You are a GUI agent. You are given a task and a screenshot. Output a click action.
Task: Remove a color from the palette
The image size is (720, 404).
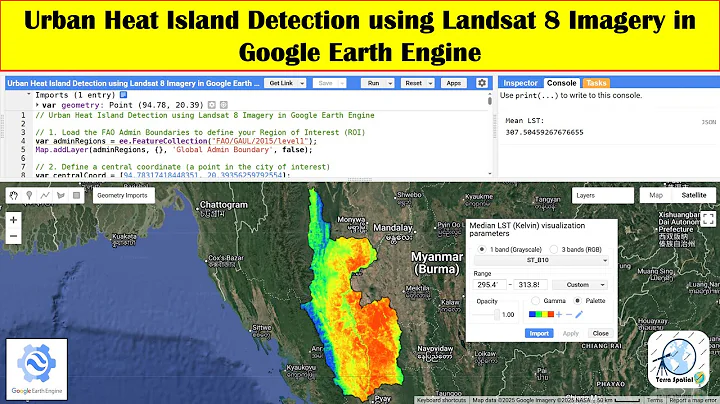tap(569, 314)
